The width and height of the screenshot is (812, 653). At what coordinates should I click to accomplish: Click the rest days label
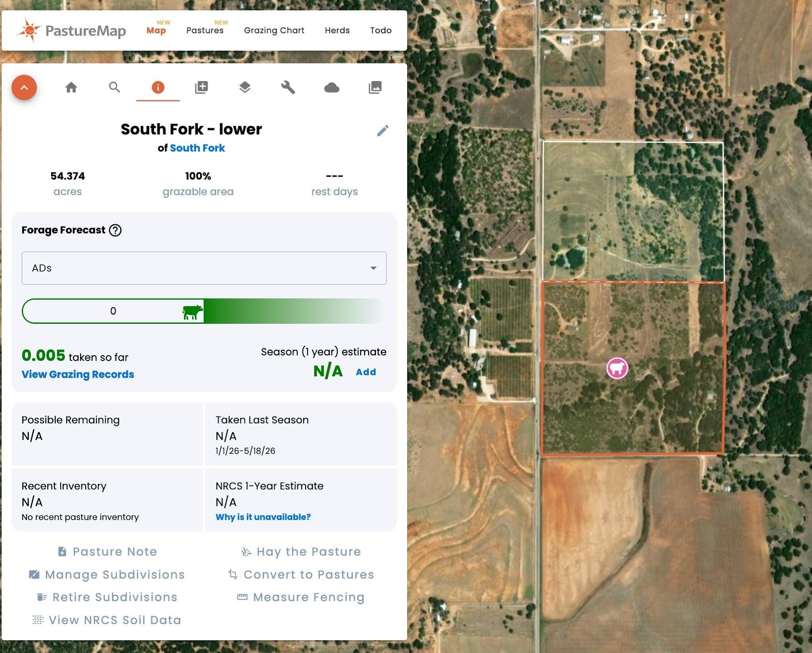[x=335, y=192]
